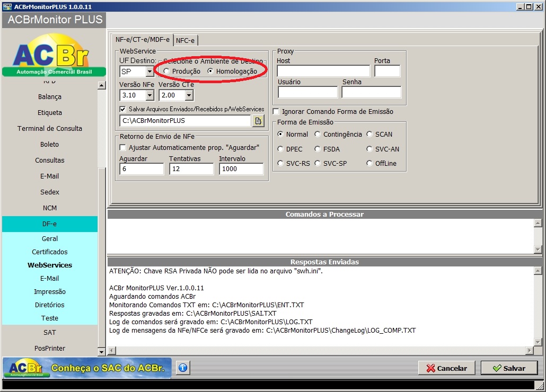Click the Proxy Usuário input field

tap(308, 92)
